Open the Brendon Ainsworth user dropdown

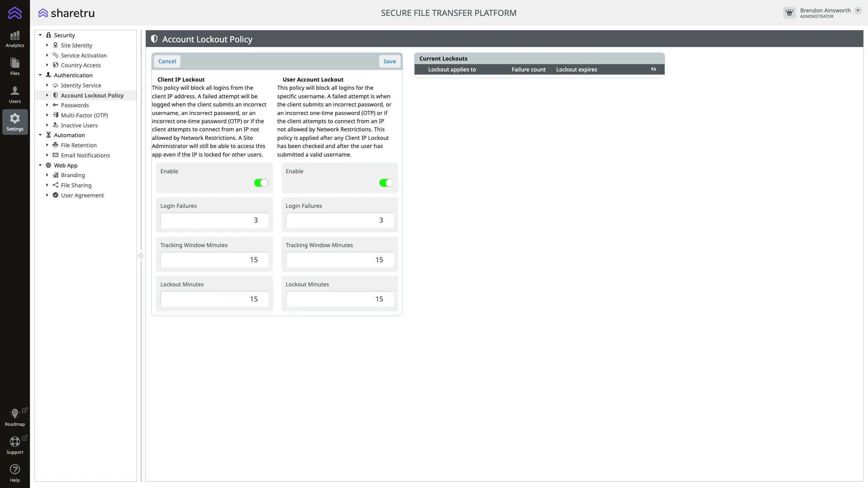coord(858,10)
